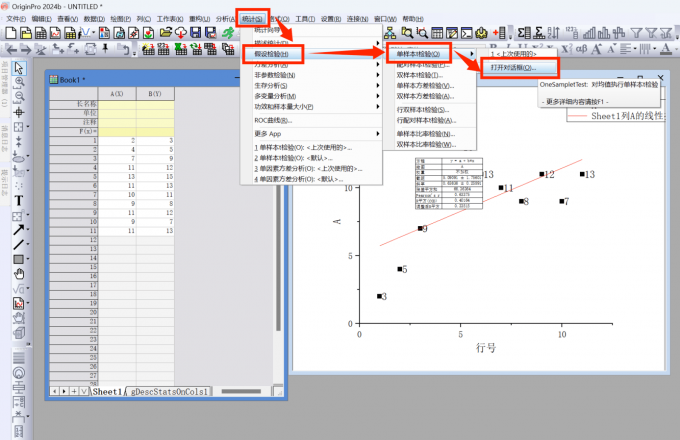Screen dimensions: 680x440
Task: Click the 统计(S) menu
Action: click(x=252, y=19)
